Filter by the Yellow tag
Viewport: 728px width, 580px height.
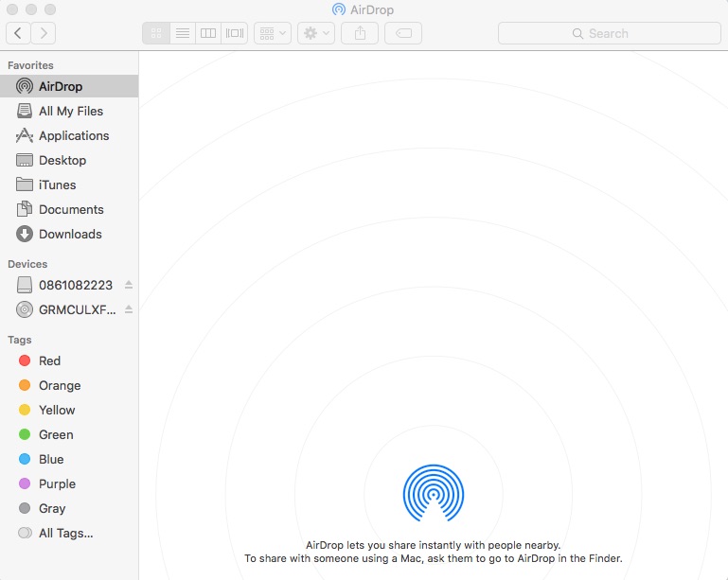pos(69,410)
